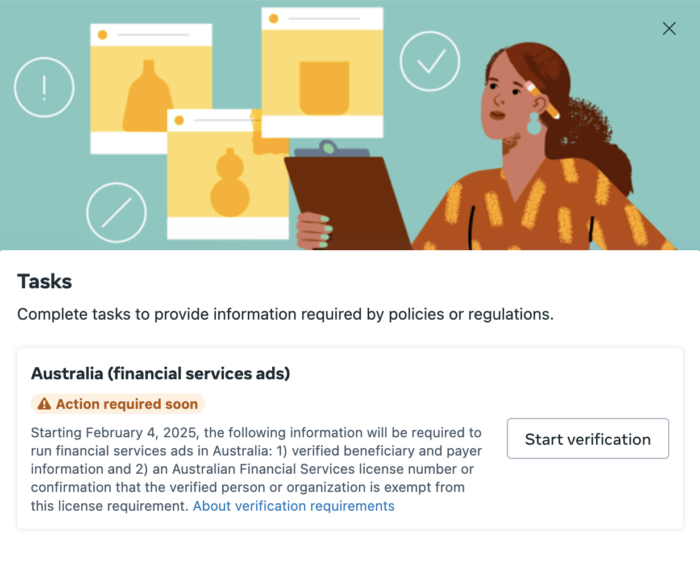The image size is (700, 563).
Task: Click the ad card showing a gourd shape
Action: pyautogui.click(x=228, y=175)
